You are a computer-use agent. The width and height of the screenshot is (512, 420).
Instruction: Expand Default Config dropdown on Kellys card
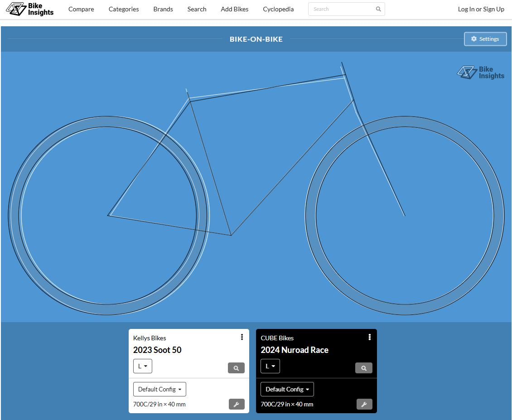click(x=159, y=389)
